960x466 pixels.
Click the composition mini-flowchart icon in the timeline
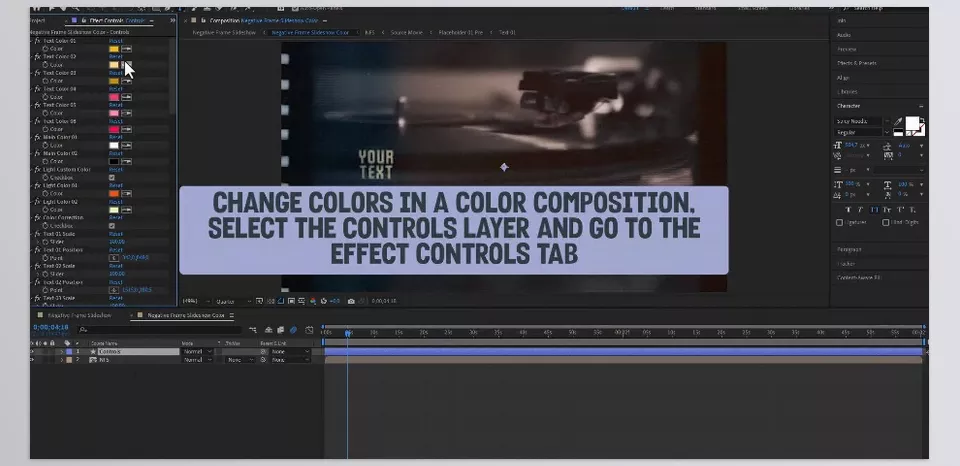click(x=253, y=330)
